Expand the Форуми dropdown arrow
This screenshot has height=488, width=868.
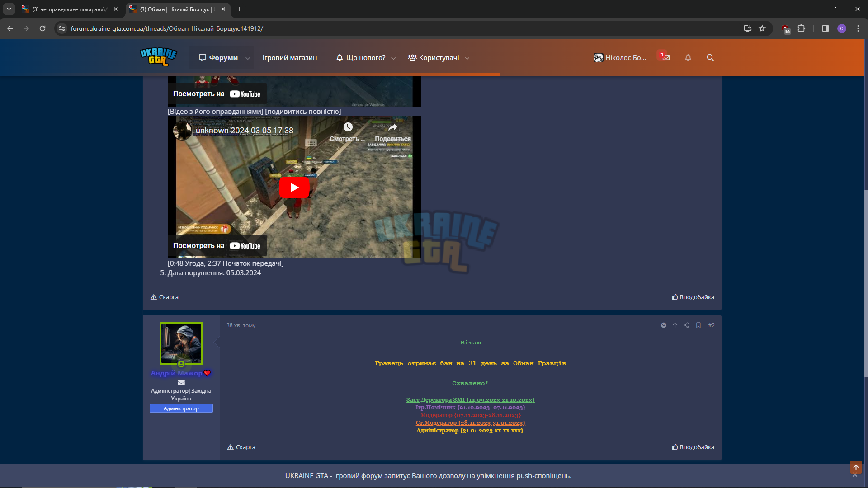(x=248, y=58)
